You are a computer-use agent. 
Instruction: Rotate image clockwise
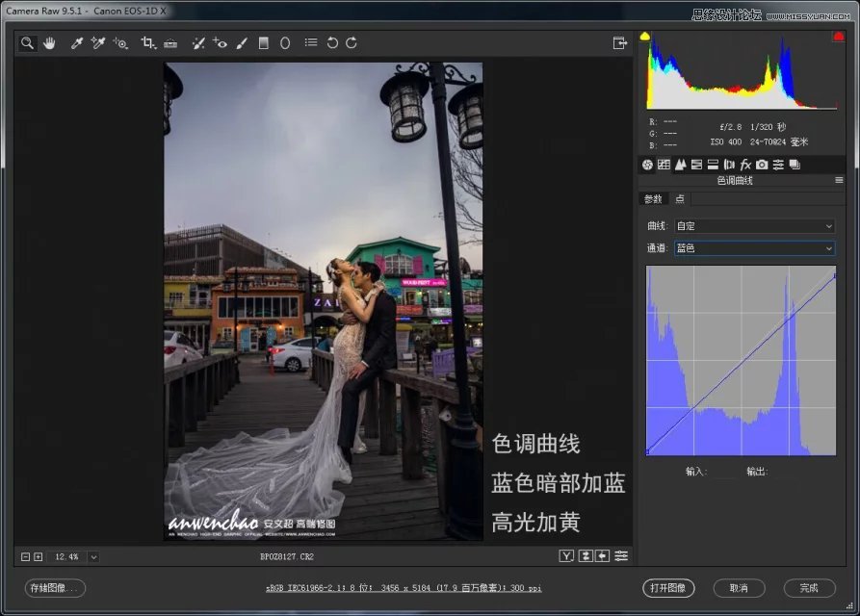click(x=352, y=42)
